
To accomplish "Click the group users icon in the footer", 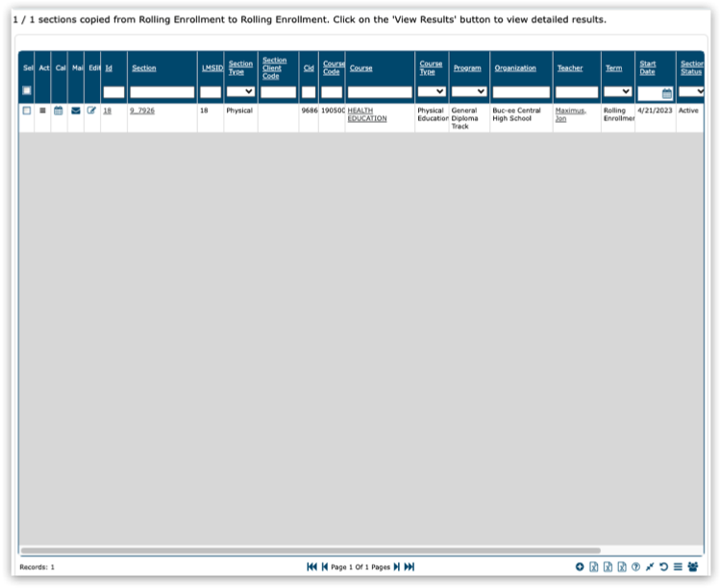I will pyautogui.click(x=693, y=567).
